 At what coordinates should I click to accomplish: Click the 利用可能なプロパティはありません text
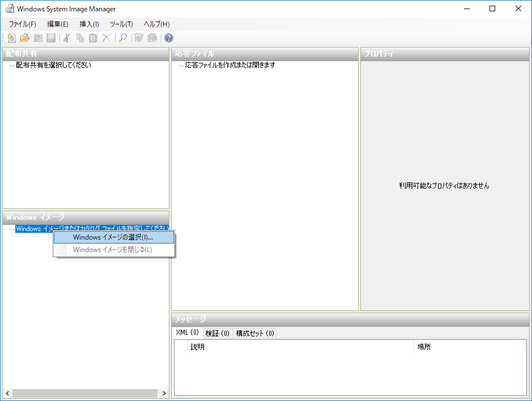coord(444,186)
